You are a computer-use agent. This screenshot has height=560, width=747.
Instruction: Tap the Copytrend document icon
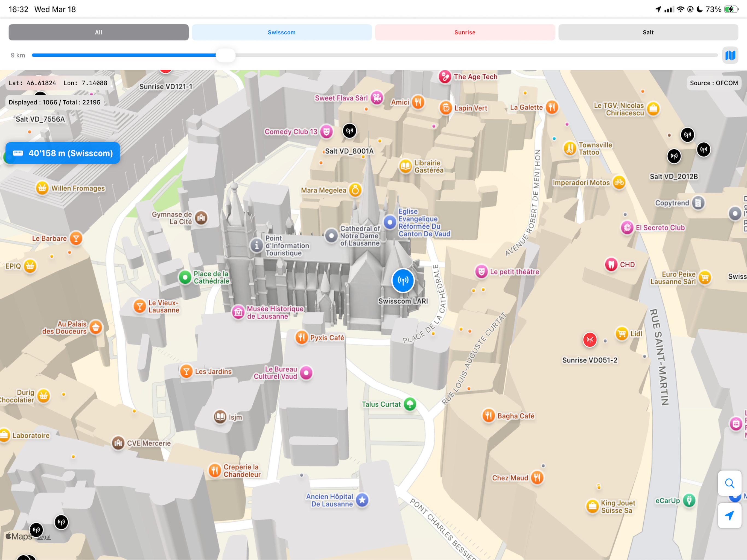[698, 203]
